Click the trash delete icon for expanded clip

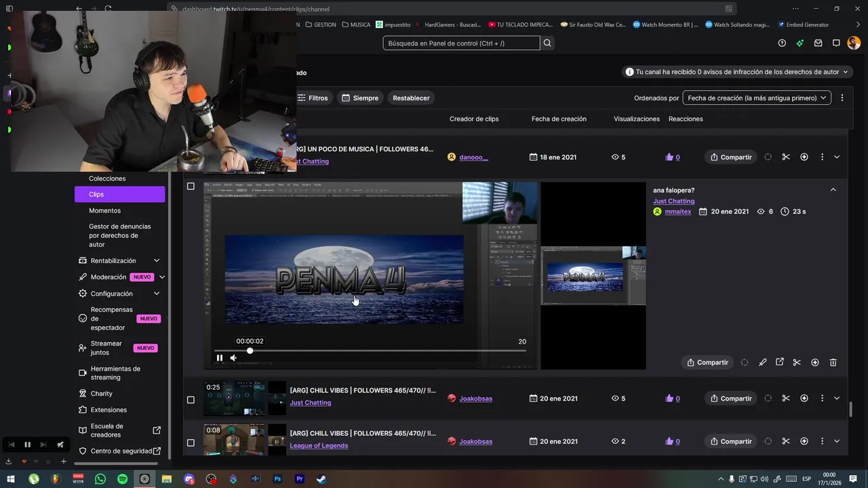coord(833,363)
